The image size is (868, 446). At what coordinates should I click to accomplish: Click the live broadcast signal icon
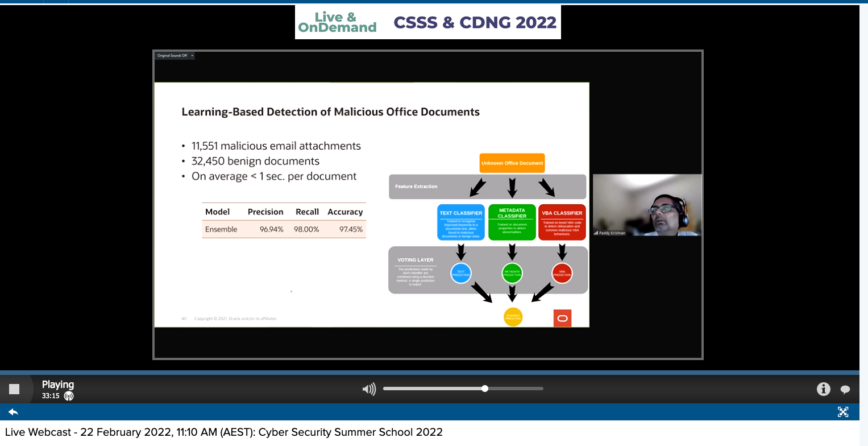coord(69,396)
